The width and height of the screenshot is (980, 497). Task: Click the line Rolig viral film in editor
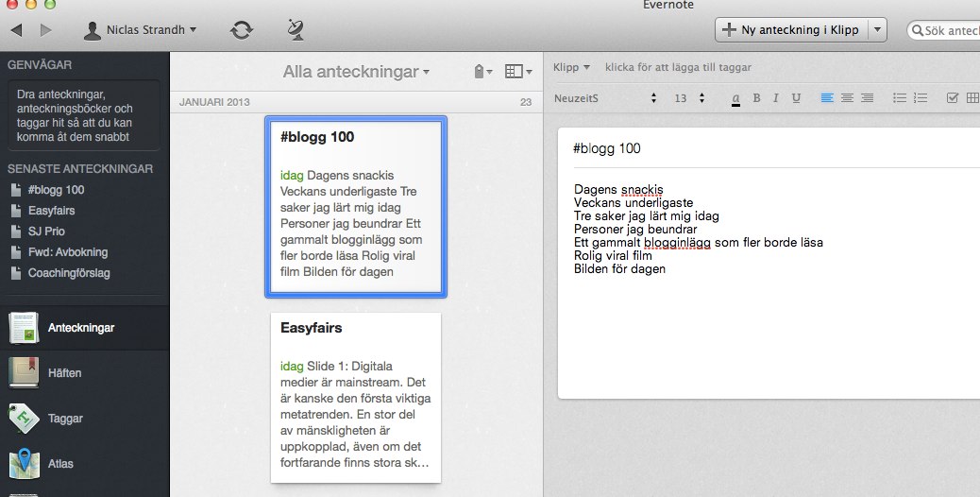pyautogui.click(x=613, y=256)
